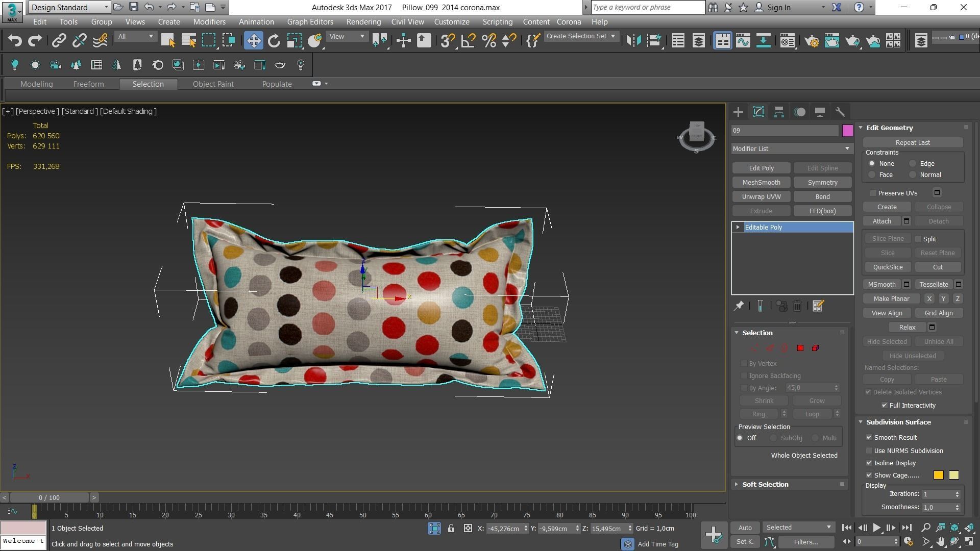Viewport: 980px width, 551px height.
Task: Click the QuickSlice button
Action: [x=888, y=267]
